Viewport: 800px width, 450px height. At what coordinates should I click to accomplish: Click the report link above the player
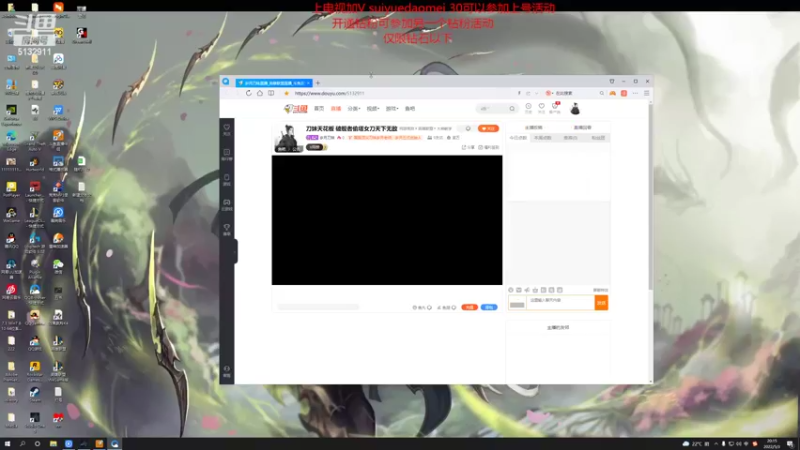click(x=489, y=147)
